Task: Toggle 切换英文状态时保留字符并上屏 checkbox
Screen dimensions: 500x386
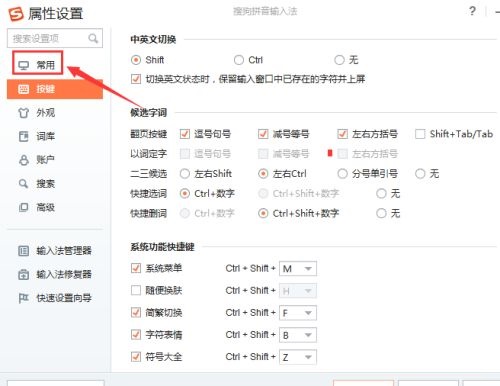Action: point(136,79)
